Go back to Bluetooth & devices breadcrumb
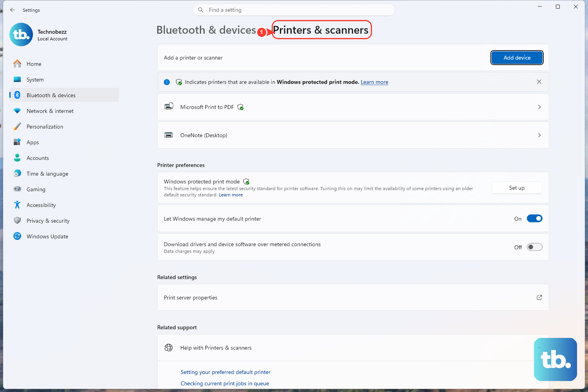This screenshot has width=588, height=392. click(x=206, y=30)
